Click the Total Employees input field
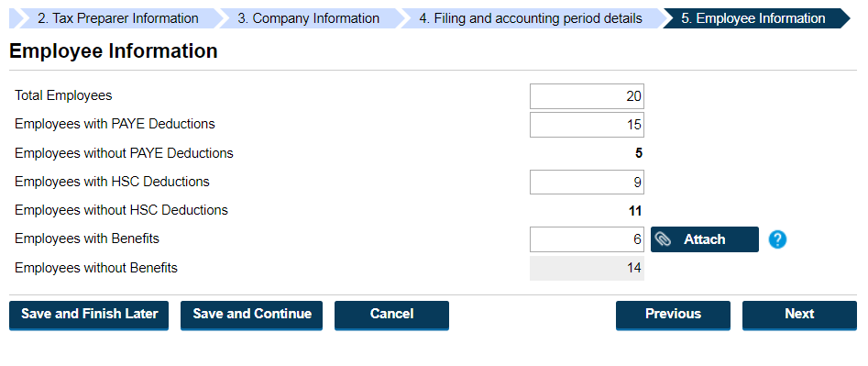 (x=587, y=96)
